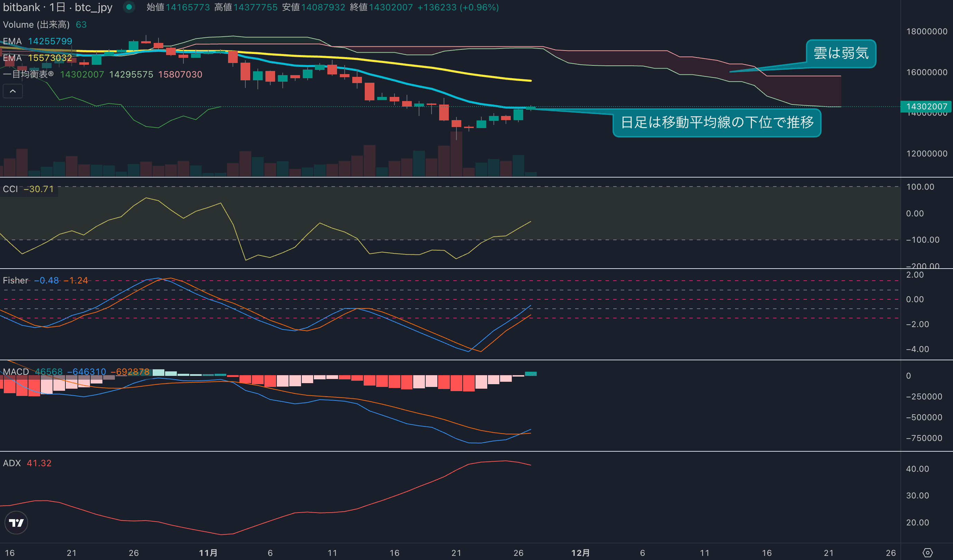Click the 11月 label on time axis
953x560 pixels.
[208, 553]
